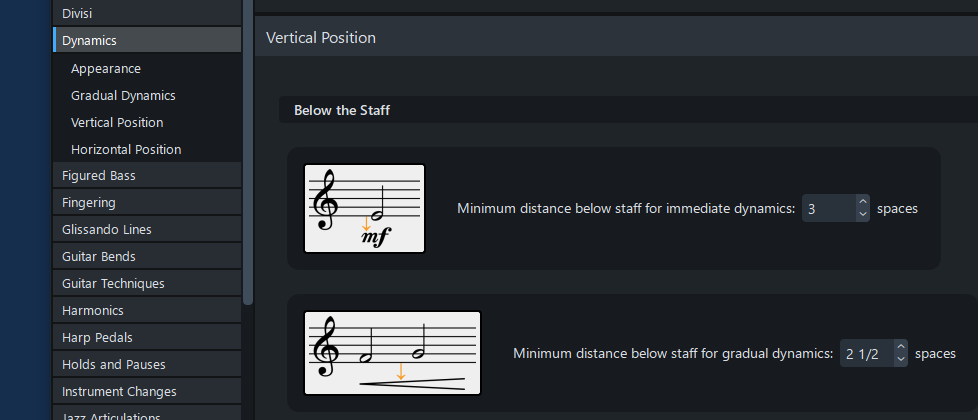Open Guitar Techniques category
The image size is (978, 420).
pyautogui.click(x=113, y=284)
